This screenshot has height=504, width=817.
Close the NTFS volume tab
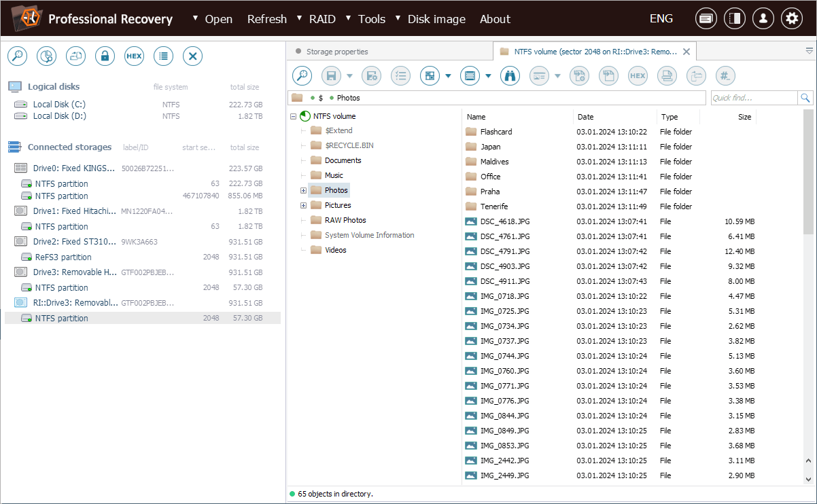tap(686, 52)
